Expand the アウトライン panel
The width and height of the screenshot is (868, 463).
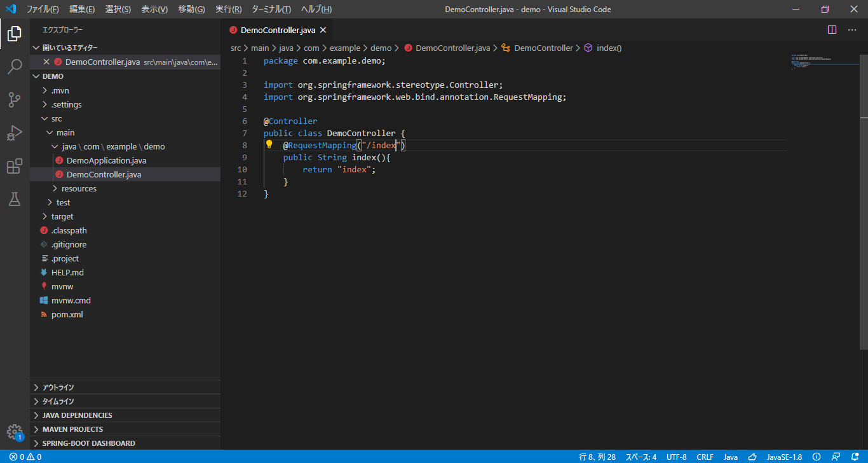pyautogui.click(x=125, y=387)
